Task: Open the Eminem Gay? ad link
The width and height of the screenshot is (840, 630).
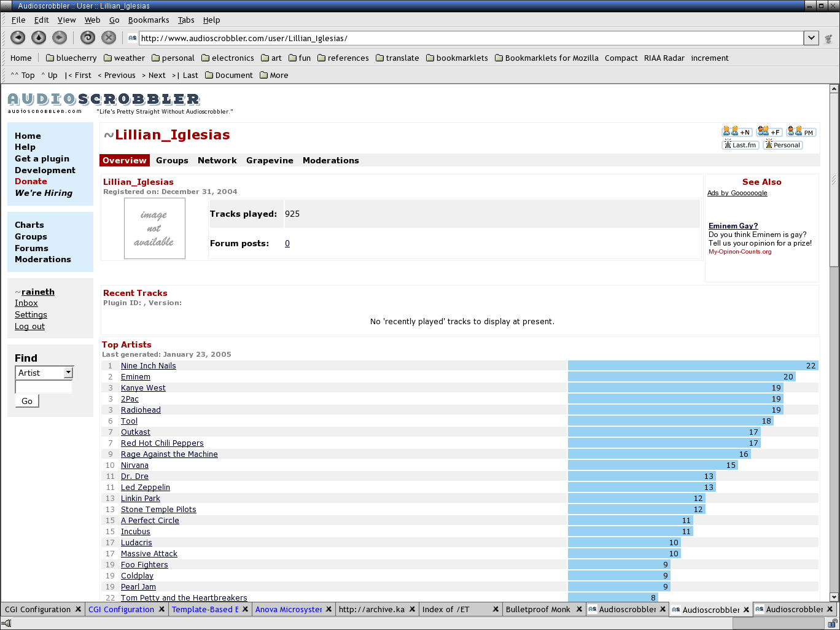Action: pos(733,226)
